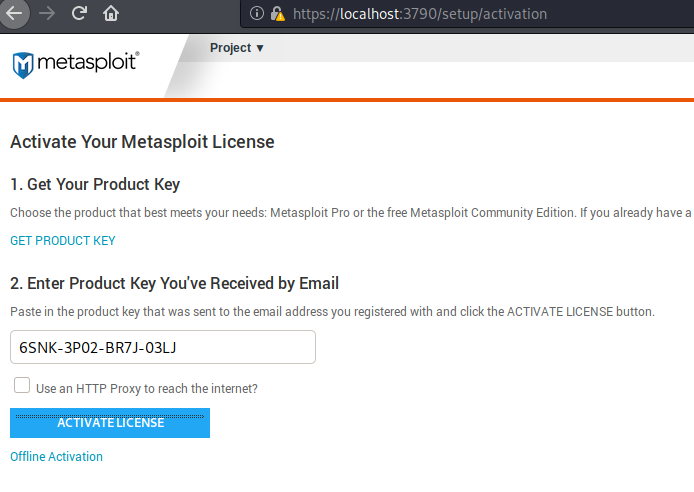Go back using the browser back arrow
Viewport: 694px width, 492px height.
(13, 13)
